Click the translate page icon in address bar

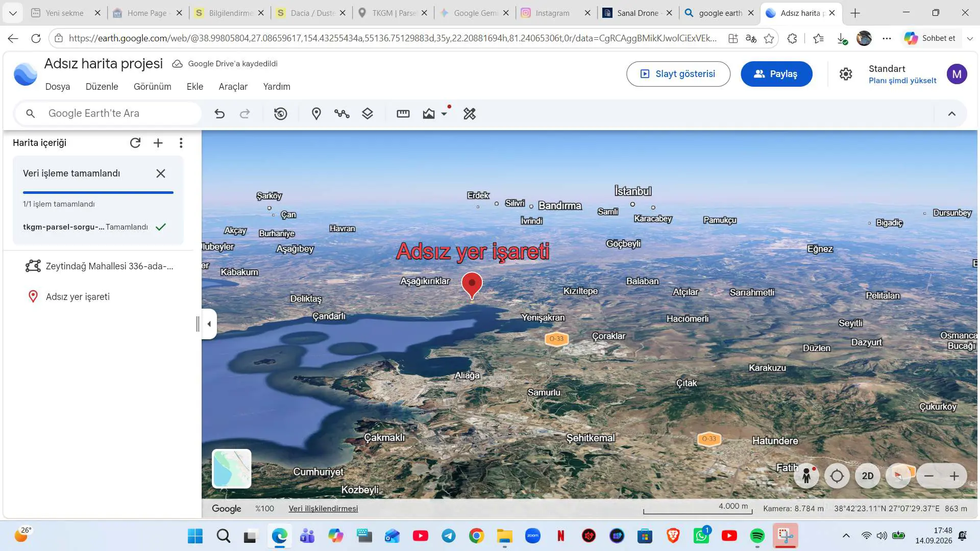pos(751,38)
